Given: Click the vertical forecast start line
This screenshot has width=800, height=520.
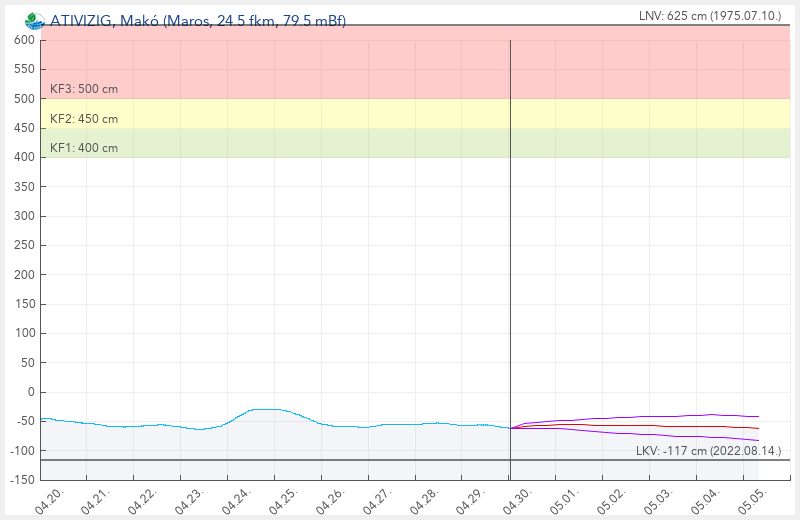Looking at the screenshot, I should 510,250.
